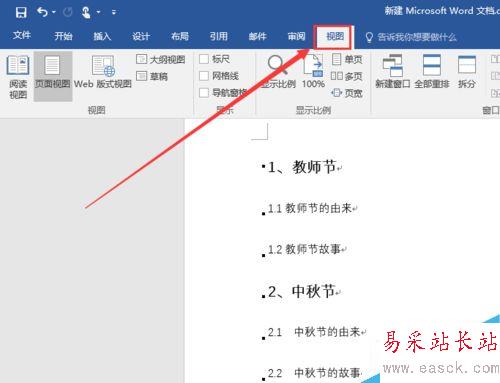Customize Quick Access Toolbar dropdown
This screenshot has height=383, width=500.
tap(114, 12)
